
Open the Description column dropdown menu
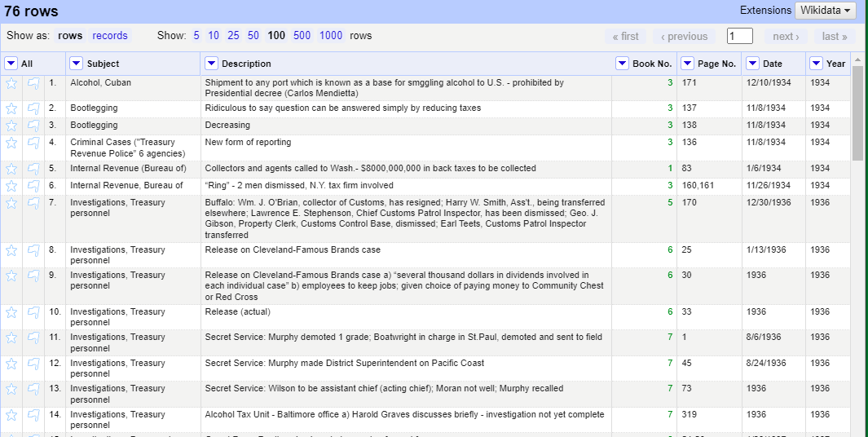[x=211, y=64]
